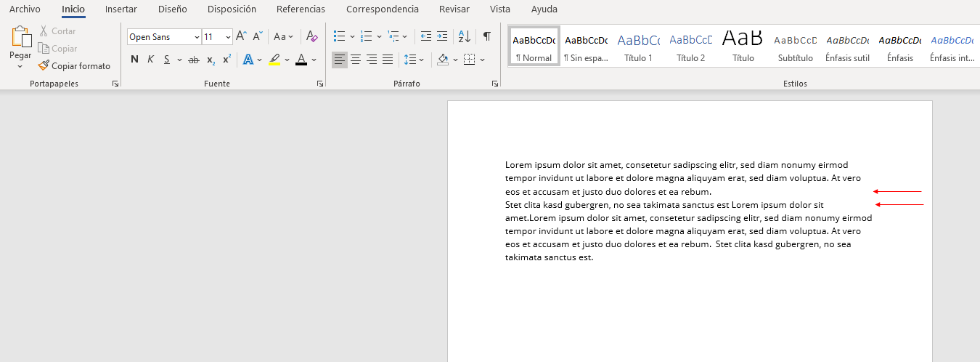Clear all formatting with the eraser A icon
The height and width of the screenshot is (362, 980).
coord(311,36)
